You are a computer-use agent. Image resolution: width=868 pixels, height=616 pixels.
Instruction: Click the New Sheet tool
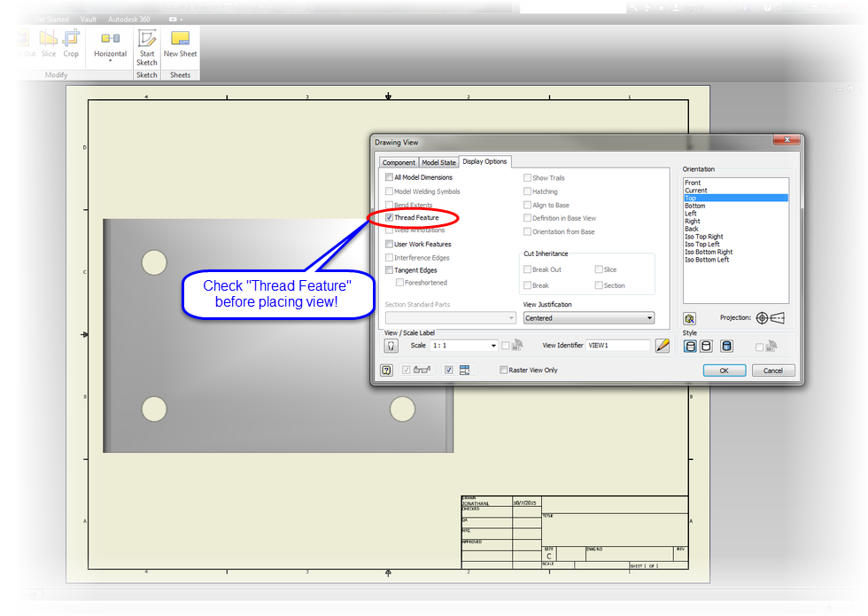point(179,43)
